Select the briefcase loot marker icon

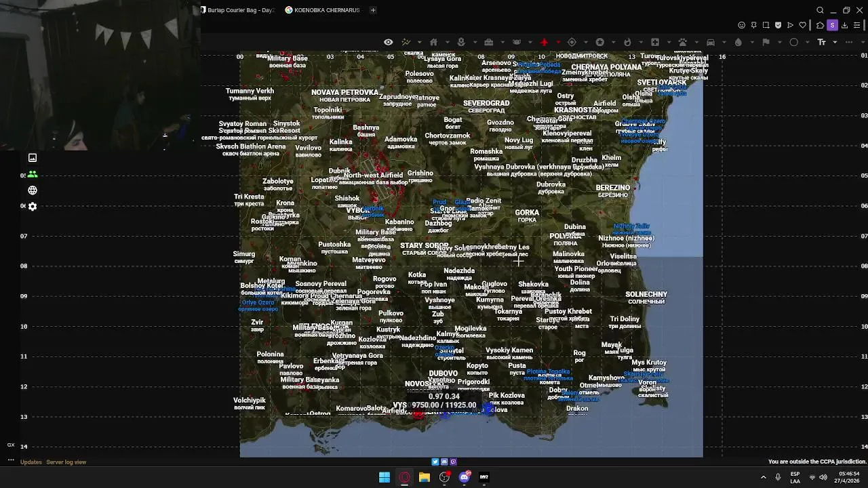[488, 42]
